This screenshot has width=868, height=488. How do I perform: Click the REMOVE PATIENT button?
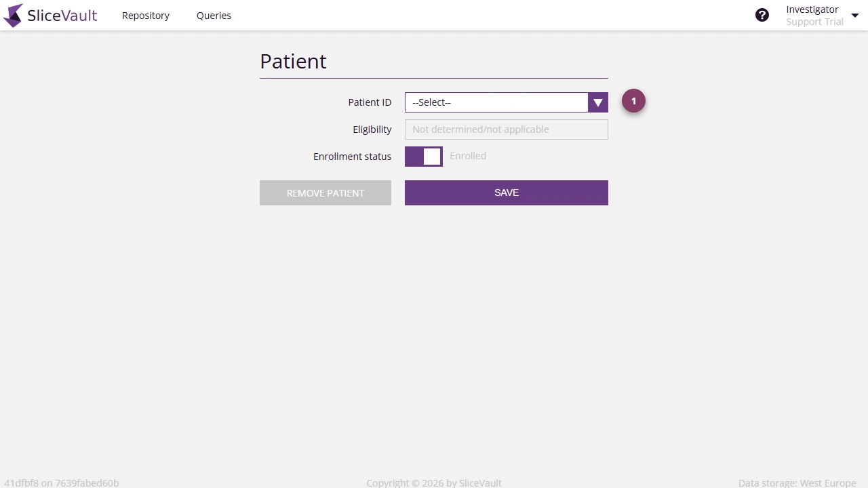[325, 192]
